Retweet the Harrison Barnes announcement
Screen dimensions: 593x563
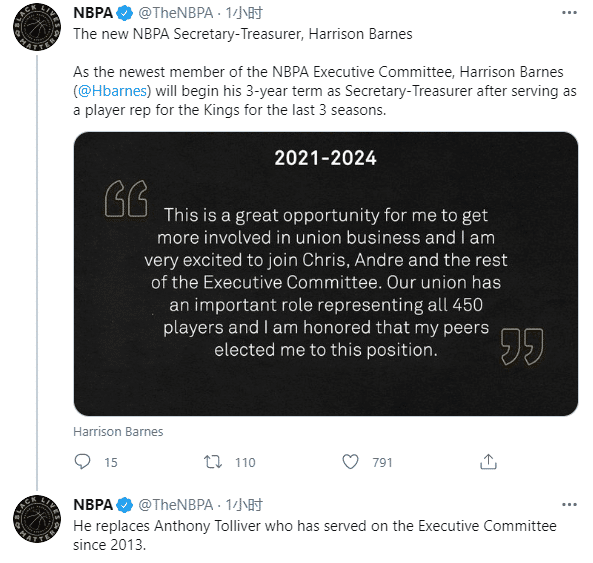[213, 462]
